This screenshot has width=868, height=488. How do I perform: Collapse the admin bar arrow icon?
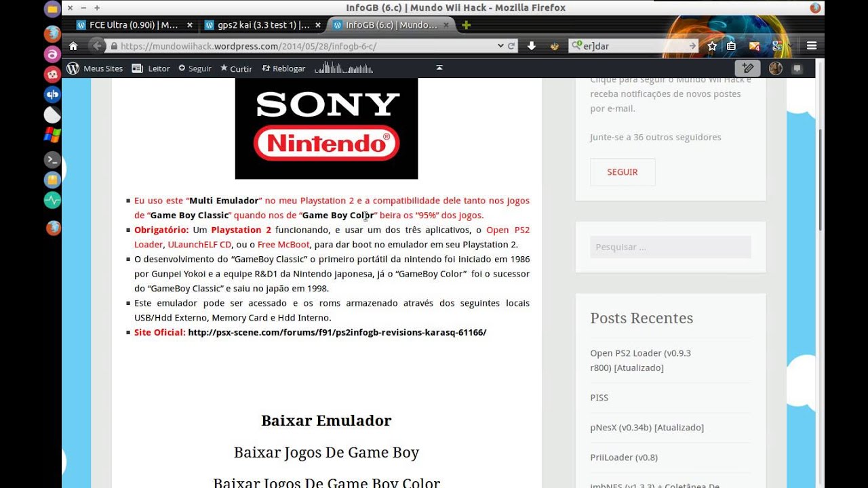(439, 68)
